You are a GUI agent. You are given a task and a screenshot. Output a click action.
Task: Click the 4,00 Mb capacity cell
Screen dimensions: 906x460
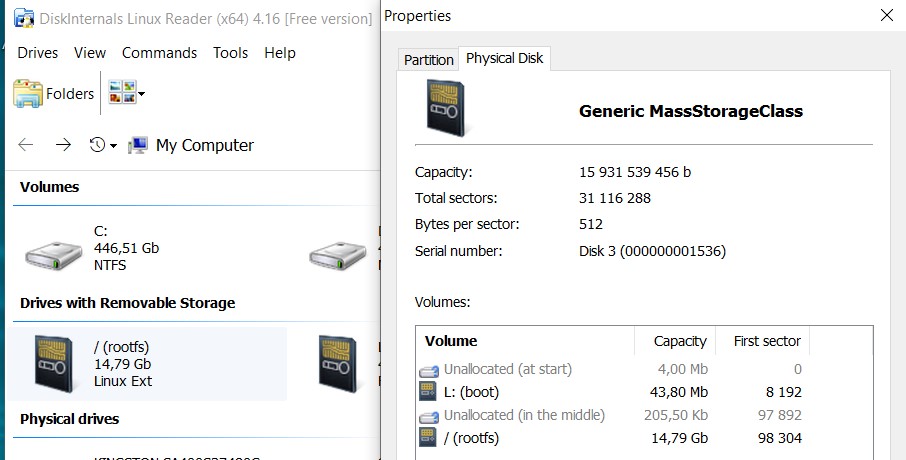click(682, 369)
